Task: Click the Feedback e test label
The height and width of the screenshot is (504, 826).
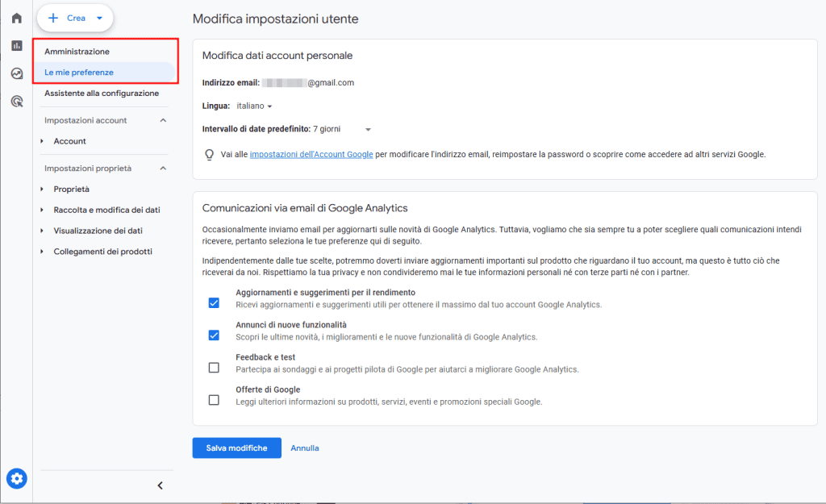Action: coord(265,357)
